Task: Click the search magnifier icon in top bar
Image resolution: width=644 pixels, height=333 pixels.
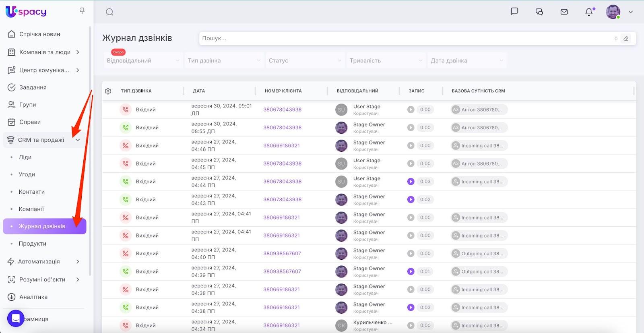Action: [x=109, y=12]
